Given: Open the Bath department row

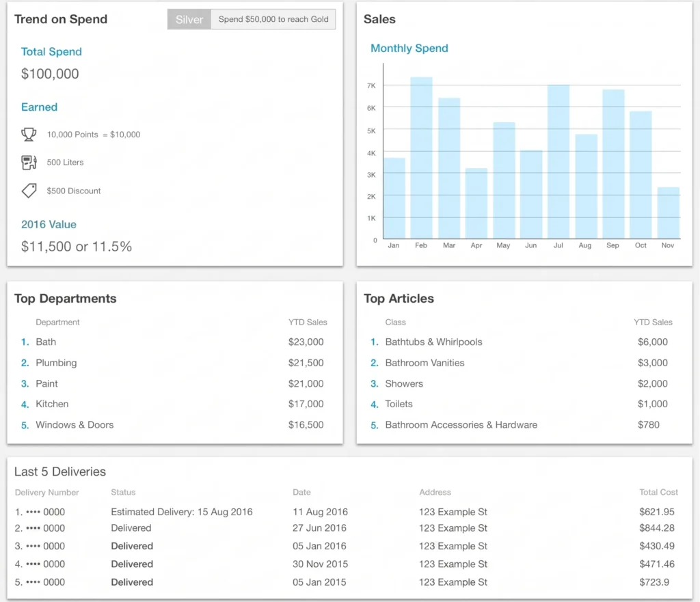Looking at the screenshot, I should (x=172, y=342).
